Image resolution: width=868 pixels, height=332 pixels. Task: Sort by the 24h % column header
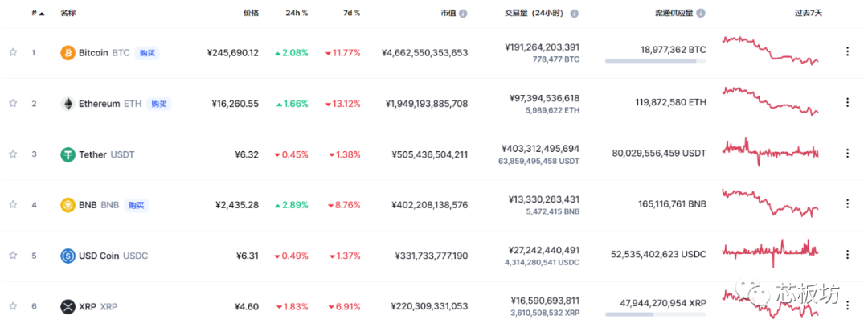point(296,13)
